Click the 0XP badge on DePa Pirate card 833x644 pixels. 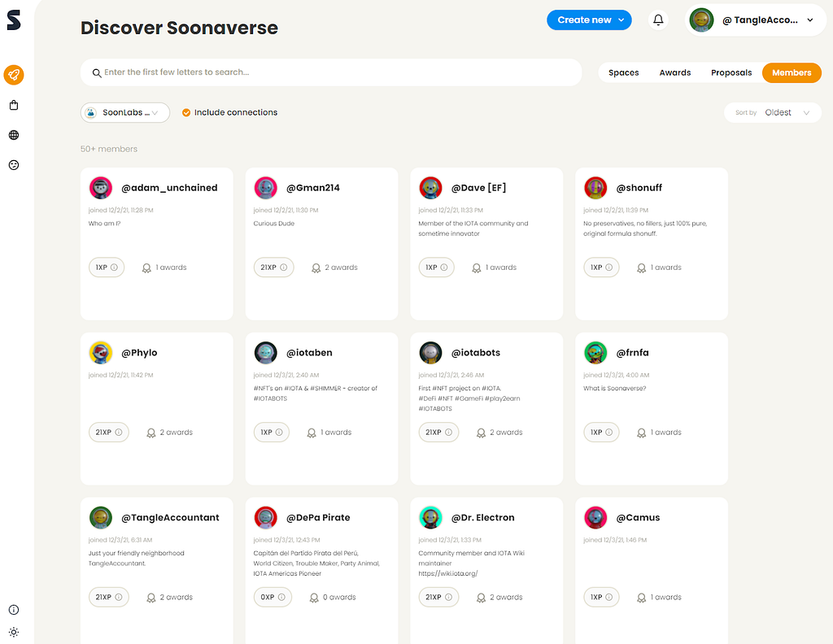[273, 598]
